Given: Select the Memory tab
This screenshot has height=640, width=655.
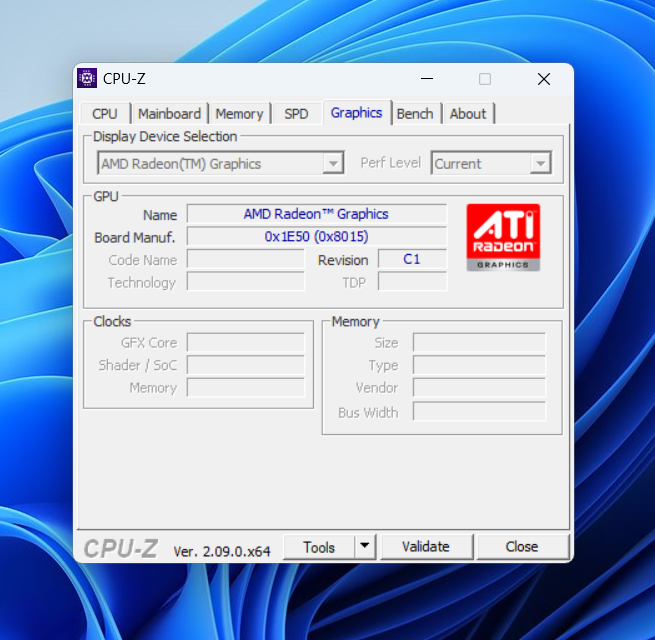Looking at the screenshot, I should click(x=239, y=114).
